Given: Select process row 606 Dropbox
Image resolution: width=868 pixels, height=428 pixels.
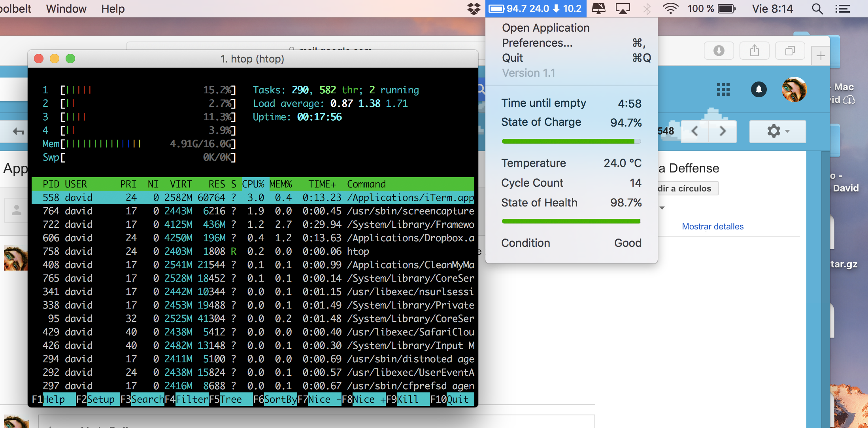Looking at the screenshot, I should tap(253, 238).
